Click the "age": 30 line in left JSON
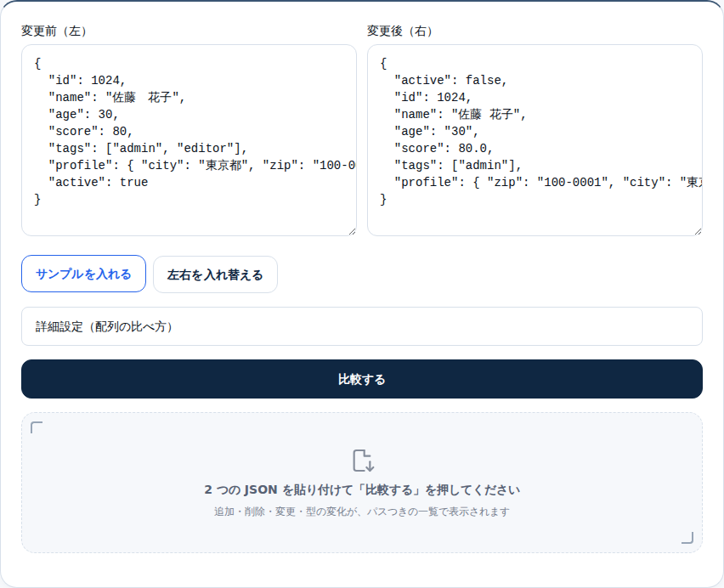Viewport: 724px width, 588px height. [x=83, y=114]
